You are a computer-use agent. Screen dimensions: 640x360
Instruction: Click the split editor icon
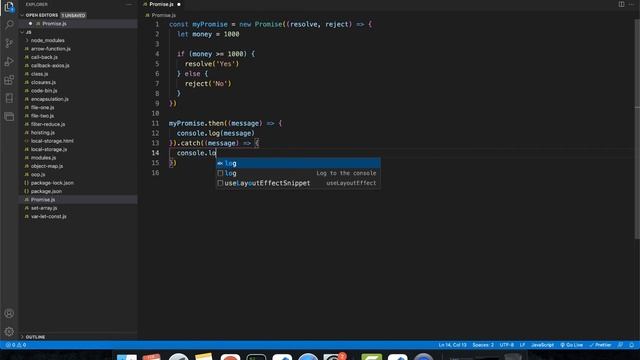(621, 4)
